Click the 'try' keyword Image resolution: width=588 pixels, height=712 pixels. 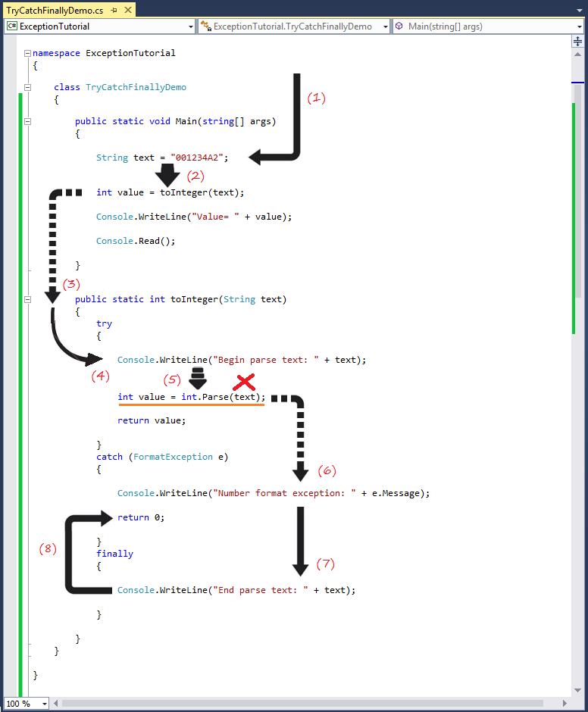104,323
